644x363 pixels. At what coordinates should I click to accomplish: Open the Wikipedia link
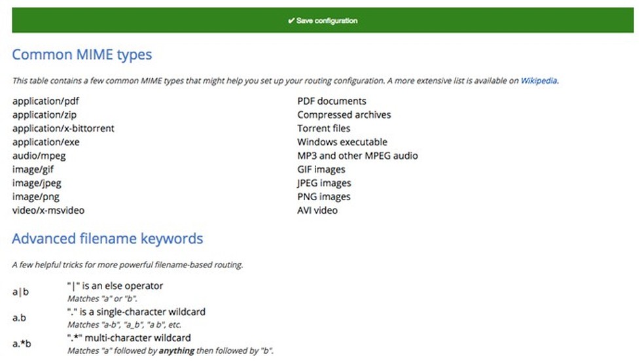click(x=539, y=81)
